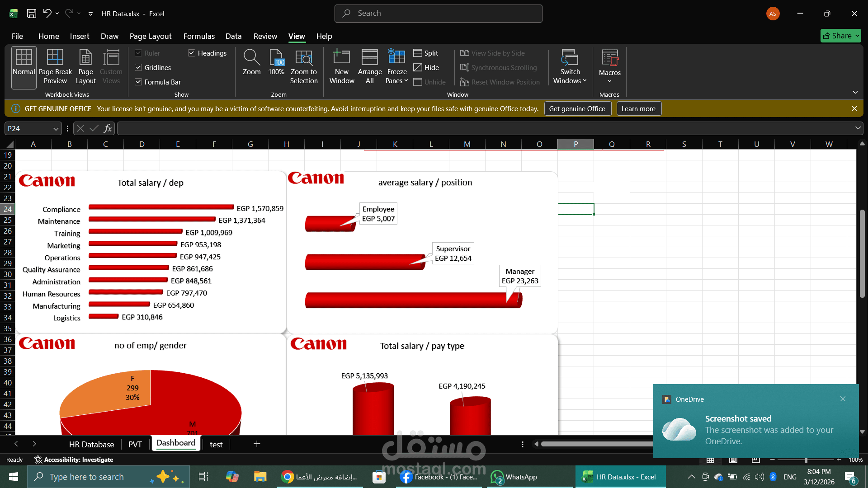Click Hide window button
This screenshot has width=868, height=488.
tap(426, 68)
